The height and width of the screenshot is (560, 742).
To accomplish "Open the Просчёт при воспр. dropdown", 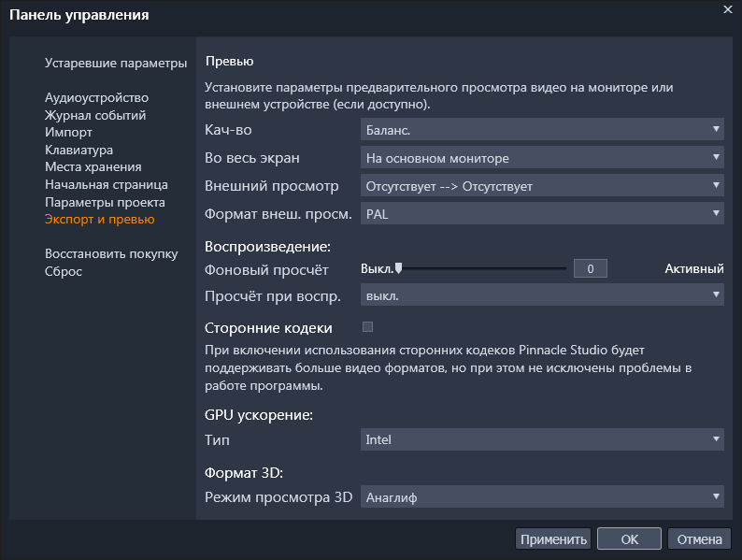I will [x=542, y=295].
